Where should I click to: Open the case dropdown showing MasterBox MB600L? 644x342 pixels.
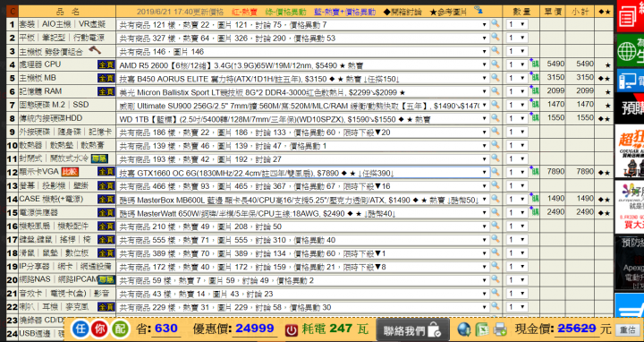[x=303, y=200]
